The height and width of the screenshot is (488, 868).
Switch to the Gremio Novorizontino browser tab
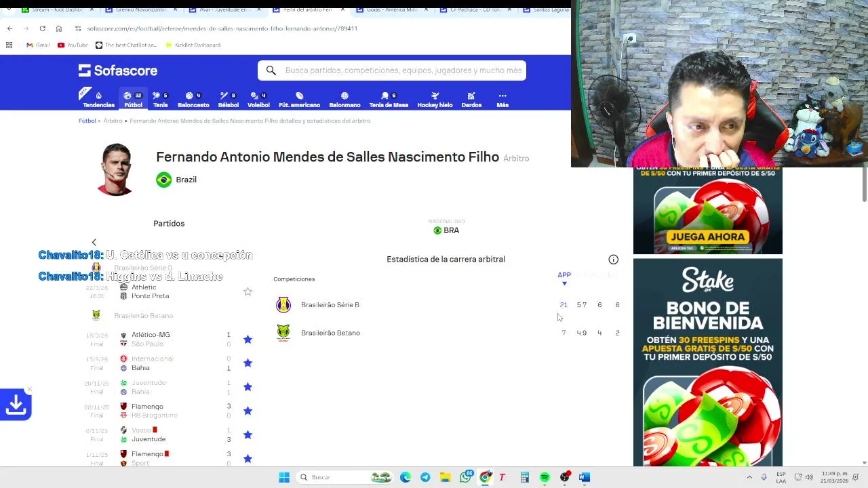[x=140, y=9]
